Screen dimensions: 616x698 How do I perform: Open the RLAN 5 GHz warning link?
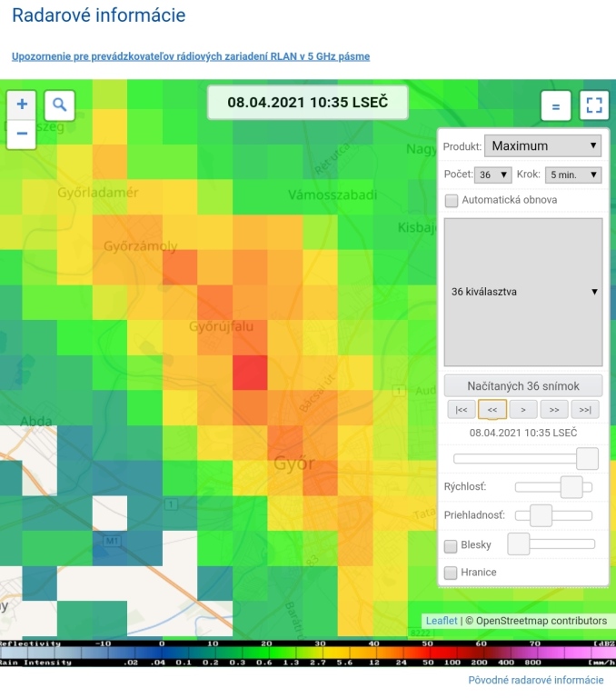pos(191,56)
